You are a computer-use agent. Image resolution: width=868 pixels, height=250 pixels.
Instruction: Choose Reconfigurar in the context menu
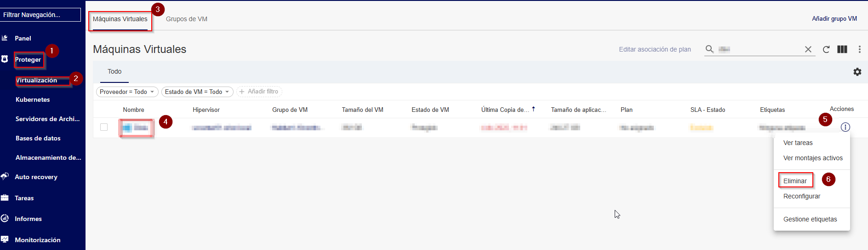[801, 196]
